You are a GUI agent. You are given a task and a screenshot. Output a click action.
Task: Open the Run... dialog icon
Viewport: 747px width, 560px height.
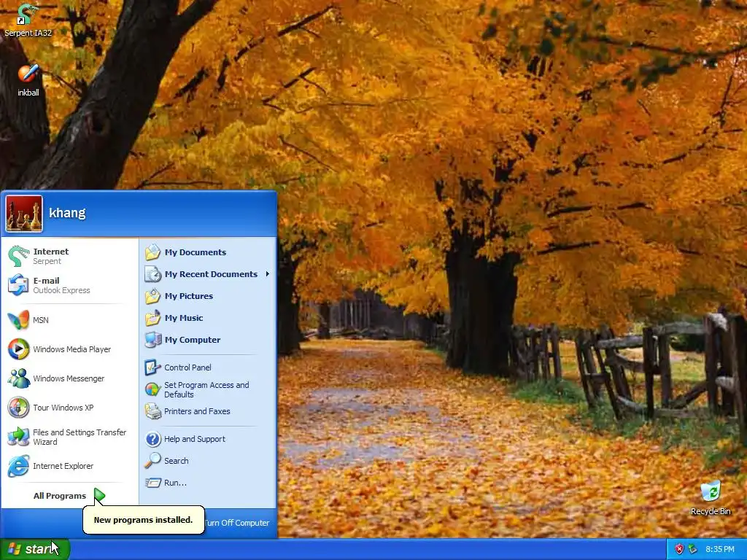tap(153, 483)
